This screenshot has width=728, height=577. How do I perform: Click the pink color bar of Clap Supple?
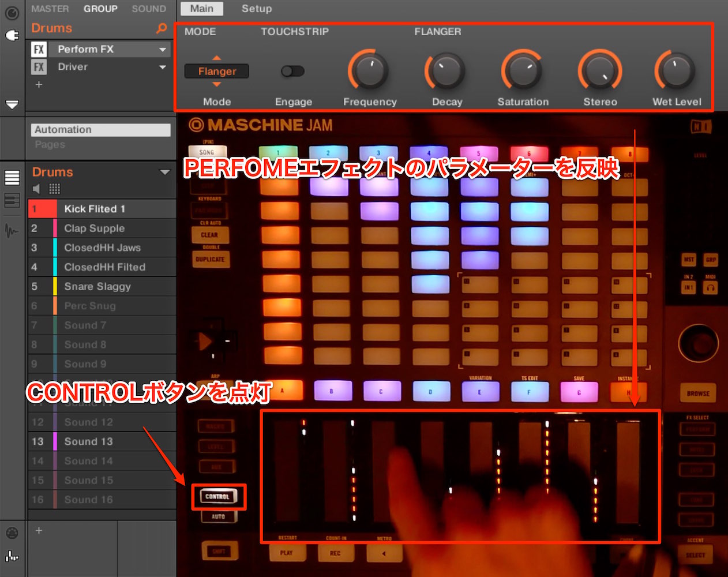coord(55,228)
